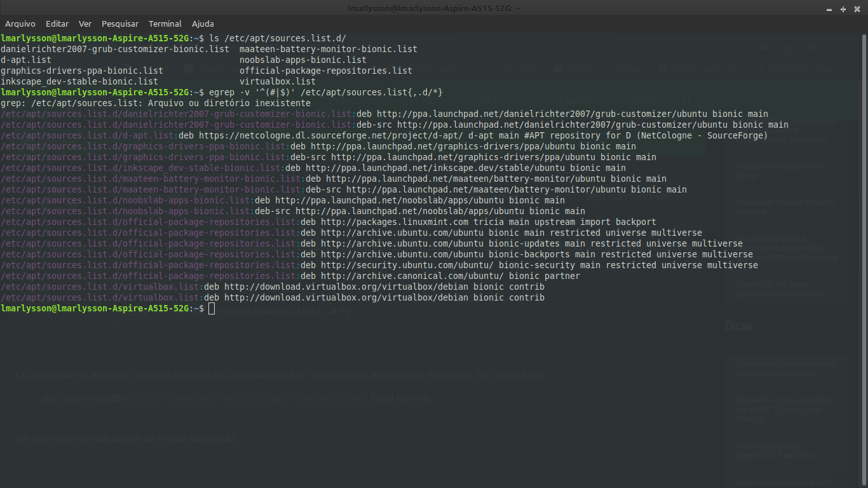Click the 'bionic-updates main restricted' line
The height and width of the screenshot is (488, 868).
click(372, 243)
